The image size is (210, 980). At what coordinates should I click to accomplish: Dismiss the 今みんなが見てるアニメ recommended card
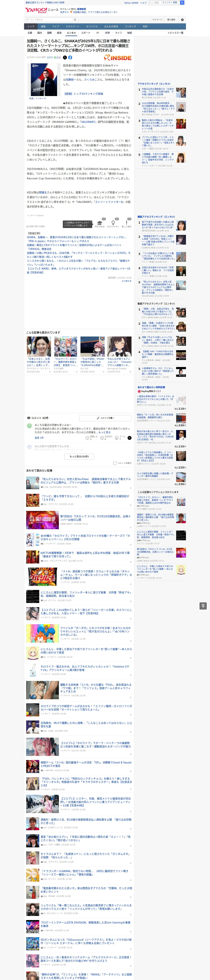tap(130, 372)
